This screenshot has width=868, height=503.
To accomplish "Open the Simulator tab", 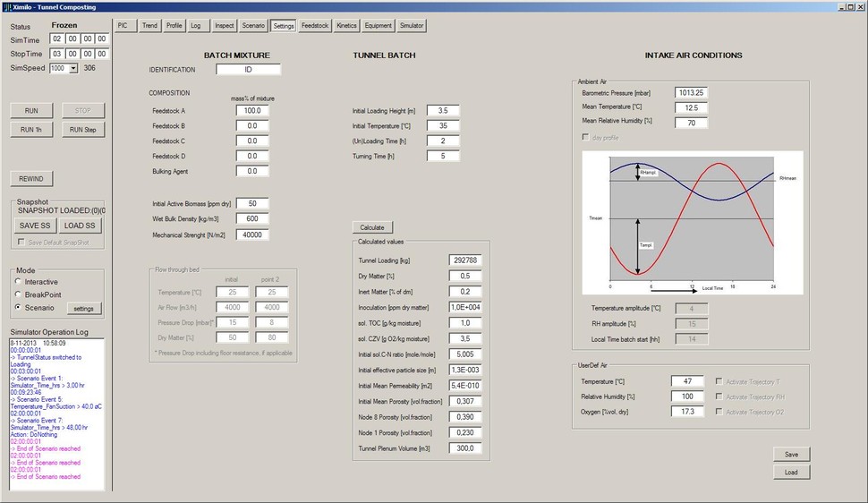I will tap(412, 26).
